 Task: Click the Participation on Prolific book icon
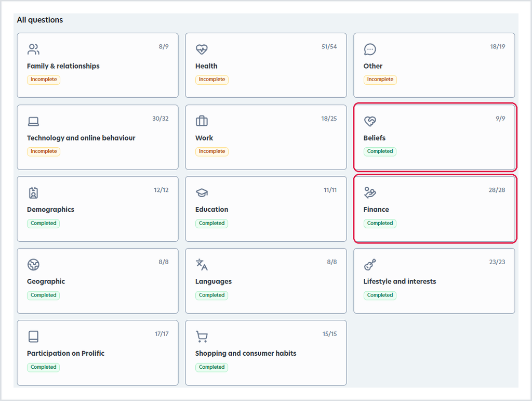coord(33,337)
